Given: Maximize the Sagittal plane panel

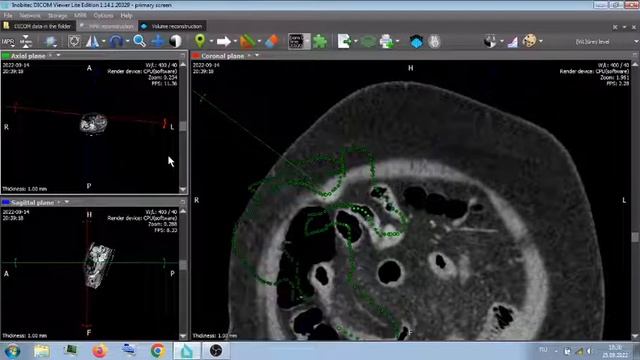Looking at the screenshot, I should [x=182, y=202].
